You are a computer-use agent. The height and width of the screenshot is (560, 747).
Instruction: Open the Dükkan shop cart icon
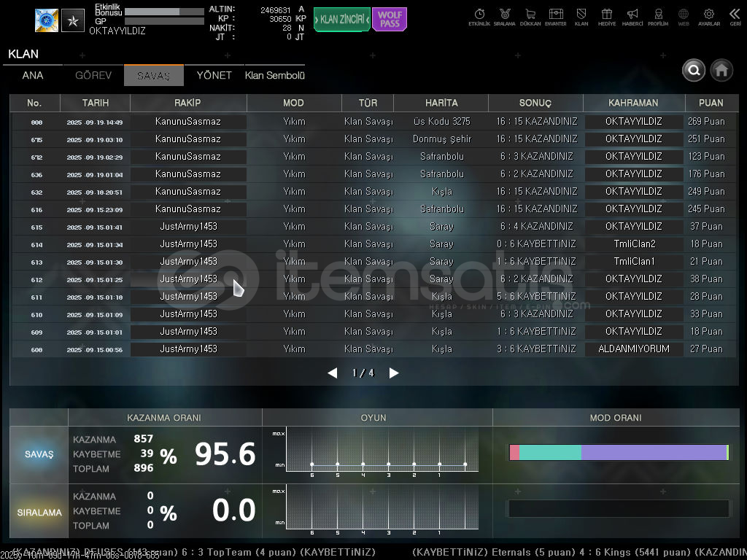[x=530, y=15]
